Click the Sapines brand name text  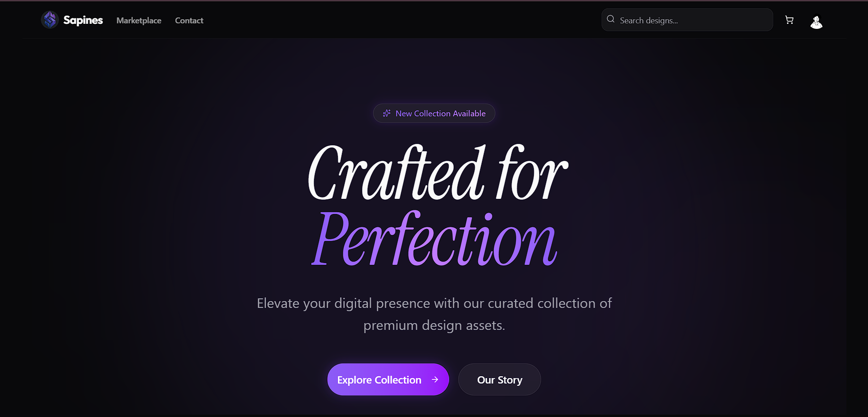tap(83, 20)
